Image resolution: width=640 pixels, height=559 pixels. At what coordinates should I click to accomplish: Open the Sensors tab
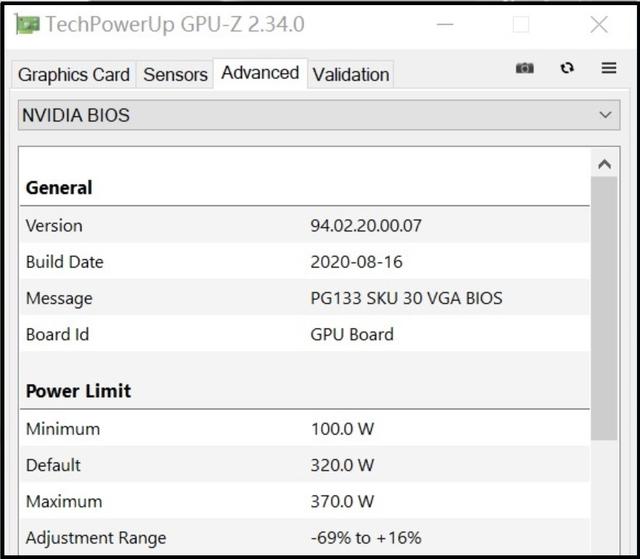(175, 75)
